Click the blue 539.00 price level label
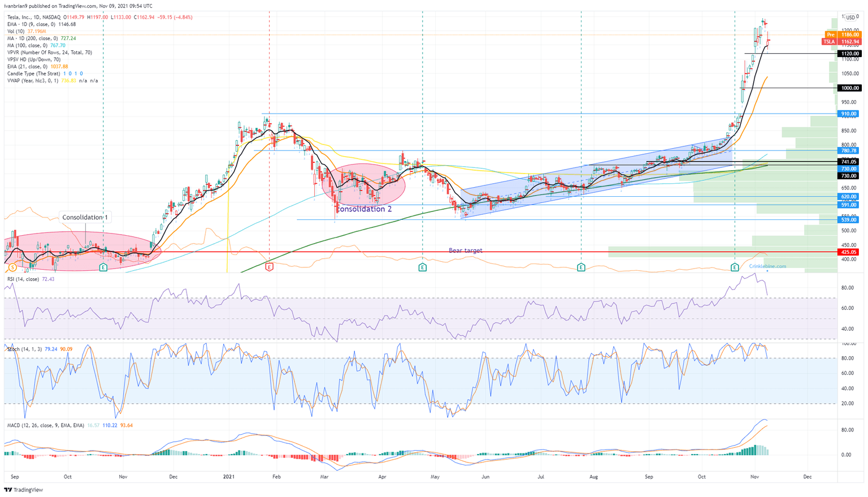This screenshot has width=868, height=497. pyautogui.click(x=849, y=220)
